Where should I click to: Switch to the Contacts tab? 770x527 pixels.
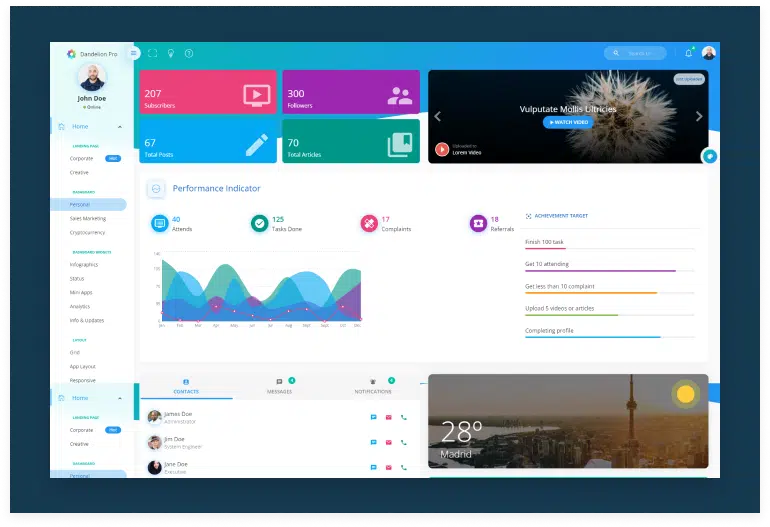click(x=186, y=387)
